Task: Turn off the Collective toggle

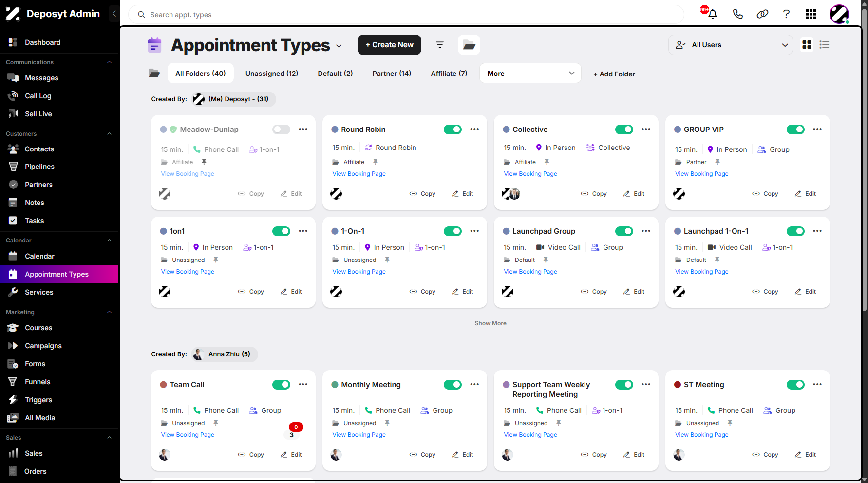Action: pos(624,130)
